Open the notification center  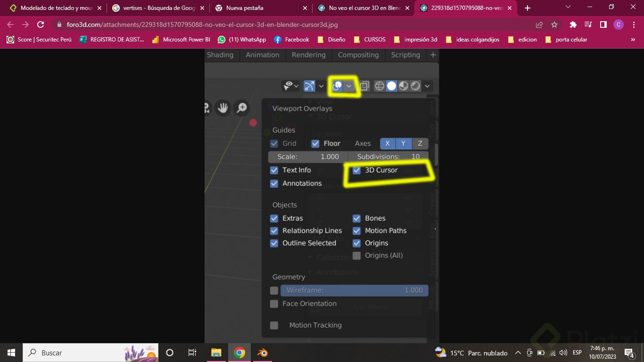(629, 353)
